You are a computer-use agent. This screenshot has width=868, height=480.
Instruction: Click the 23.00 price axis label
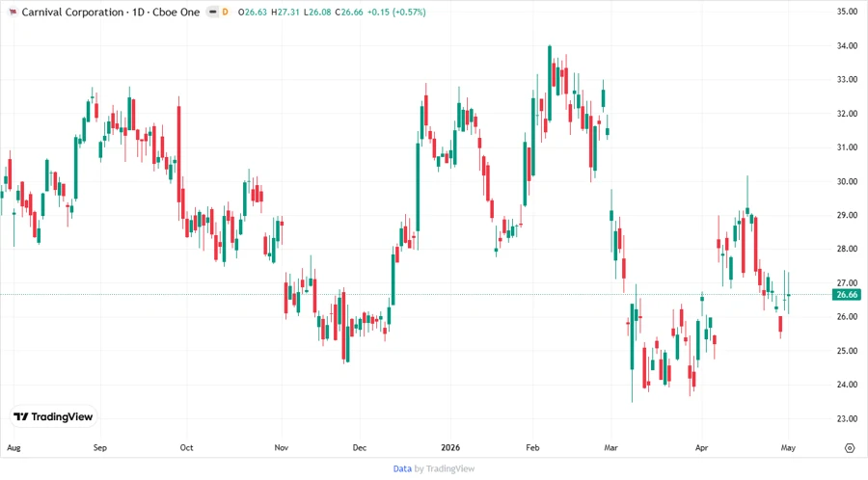(847, 418)
